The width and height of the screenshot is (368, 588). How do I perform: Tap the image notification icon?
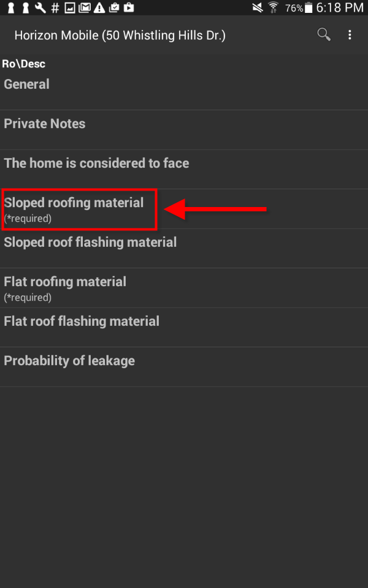70,8
